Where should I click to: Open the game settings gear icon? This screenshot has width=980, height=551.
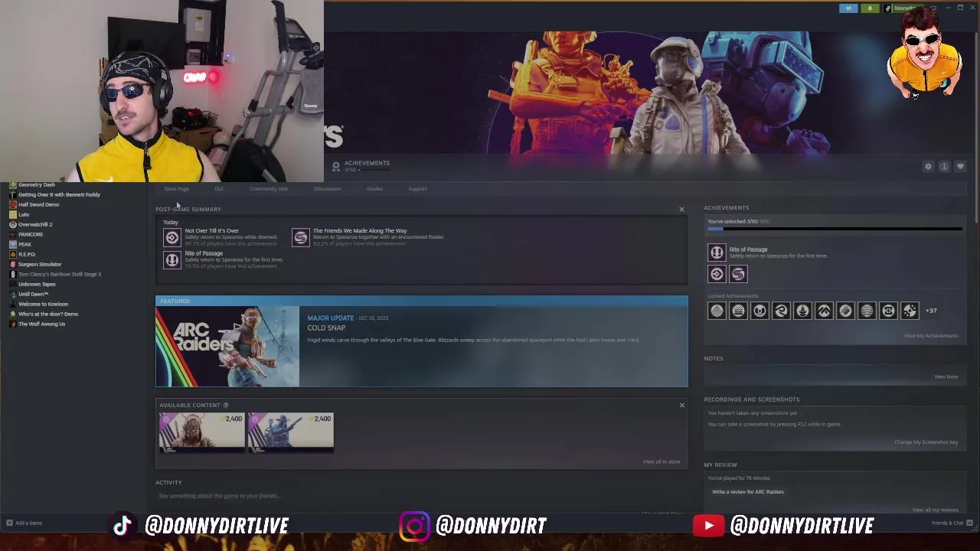[x=928, y=166]
